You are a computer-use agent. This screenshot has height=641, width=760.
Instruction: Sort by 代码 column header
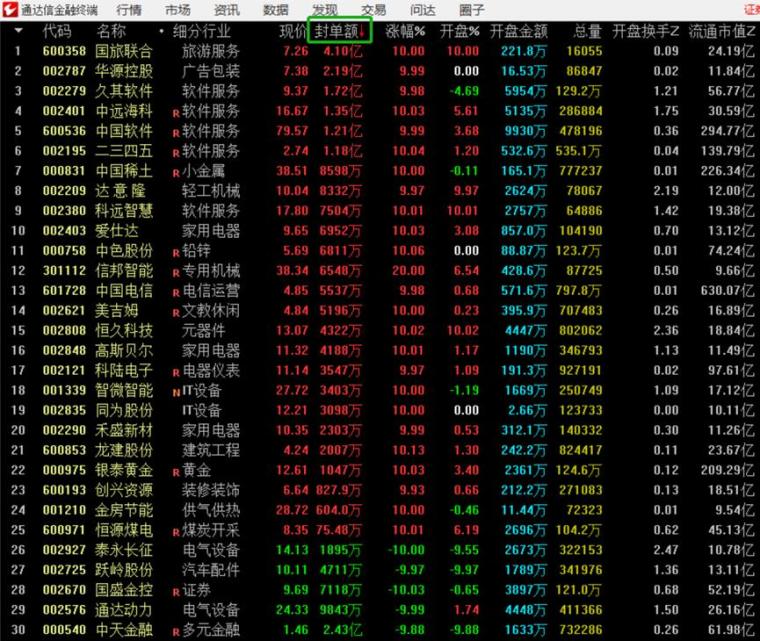57,32
